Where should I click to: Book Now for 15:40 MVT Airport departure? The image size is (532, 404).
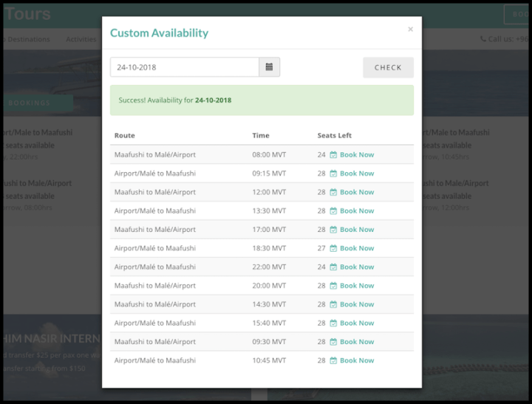[x=357, y=323]
